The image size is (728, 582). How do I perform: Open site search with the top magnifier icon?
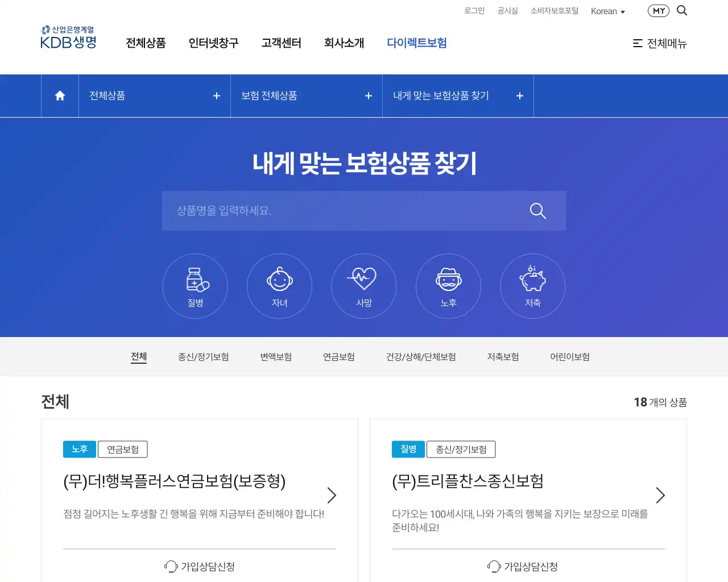[x=681, y=10]
